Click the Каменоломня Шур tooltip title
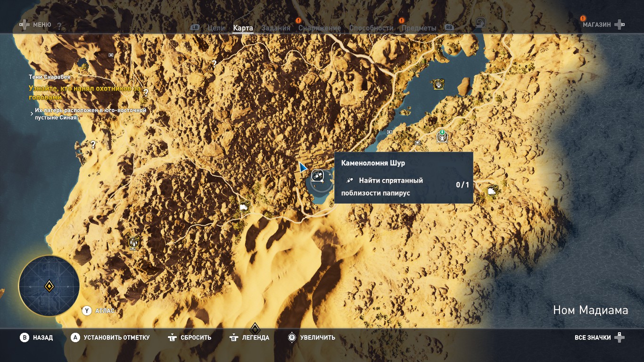 click(x=373, y=163)
